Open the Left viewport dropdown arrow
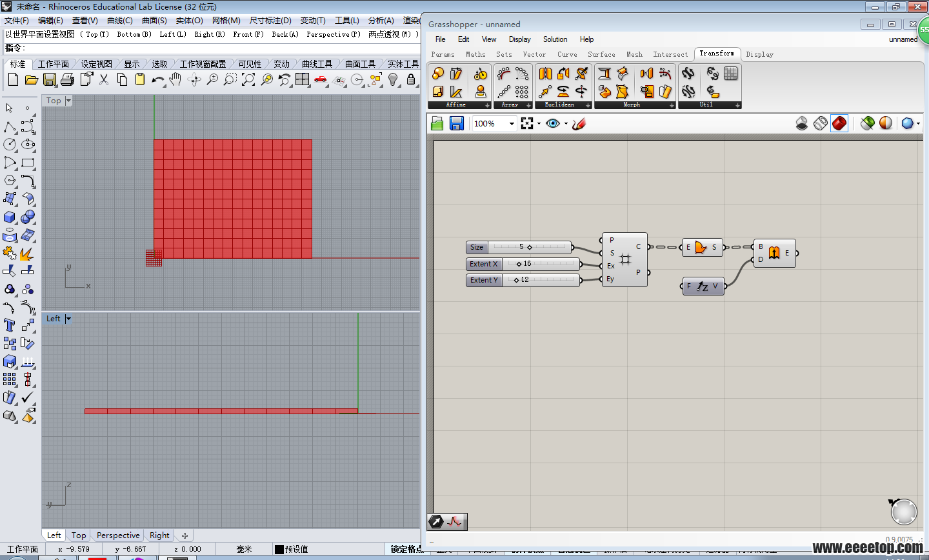 tap(68, 319)
